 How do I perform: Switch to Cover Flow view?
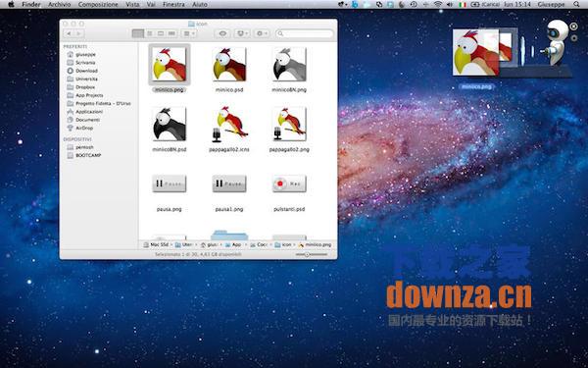[171, 33]
